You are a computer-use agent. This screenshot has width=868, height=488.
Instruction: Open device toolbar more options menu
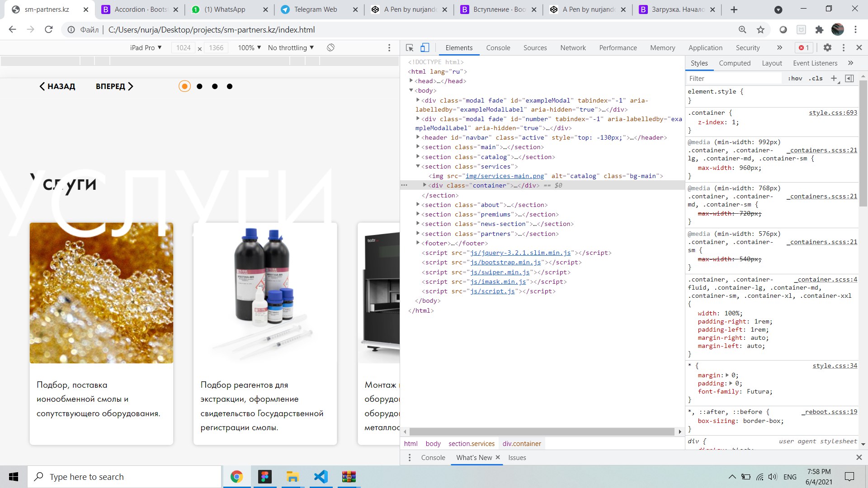[389, 47]
